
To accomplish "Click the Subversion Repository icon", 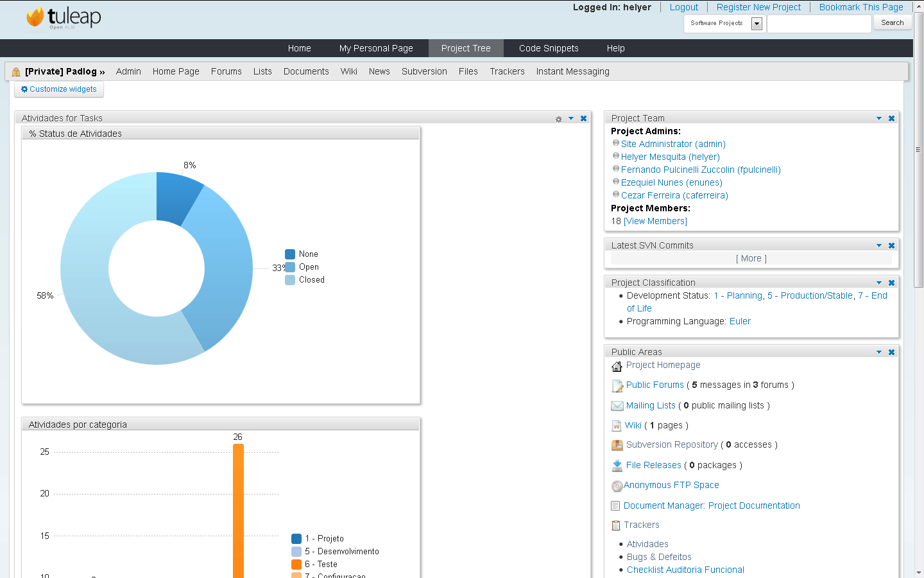I will coord(617,445).
